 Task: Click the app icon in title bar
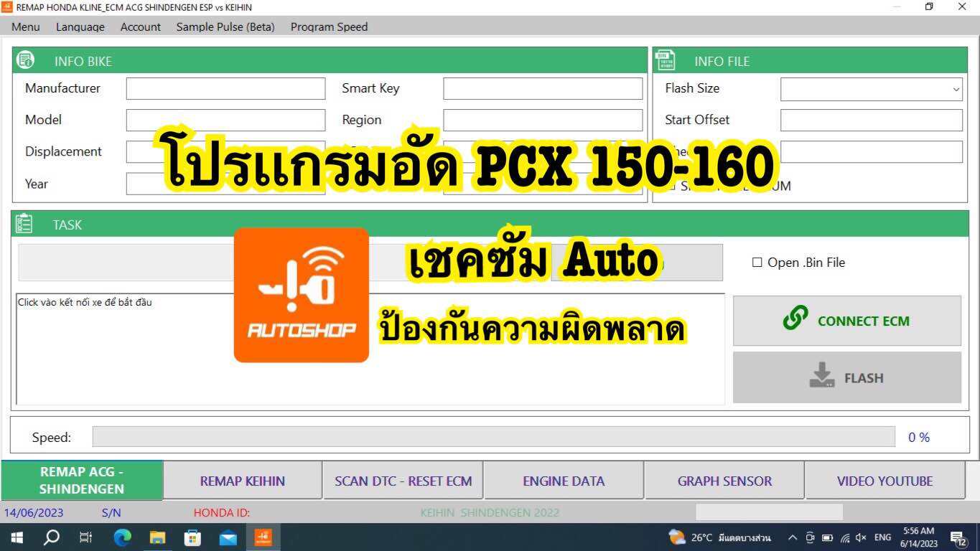7,6
